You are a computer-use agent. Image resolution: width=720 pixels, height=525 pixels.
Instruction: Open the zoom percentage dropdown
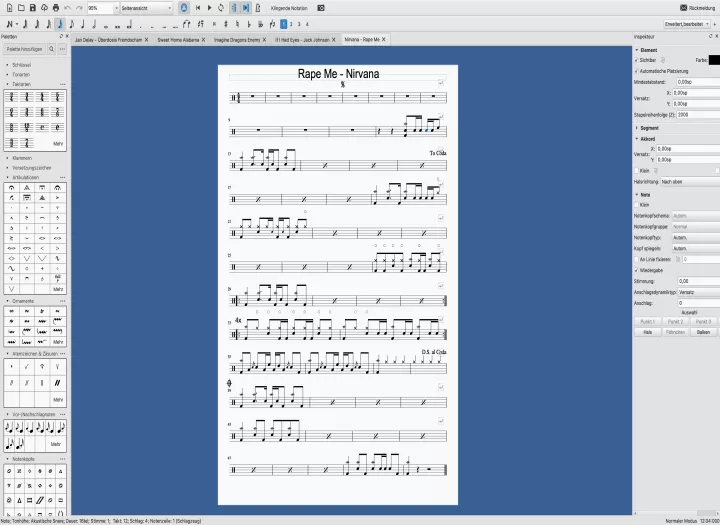click(x=116, y=8)
